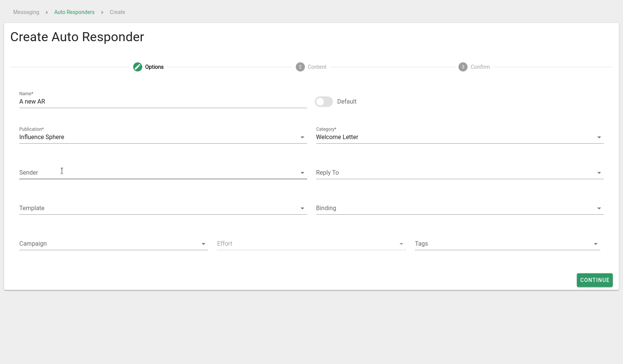The height and width of the screenshot is (364, 623).
Task: Open the Binding dropdown
Action: coord(460,208)
